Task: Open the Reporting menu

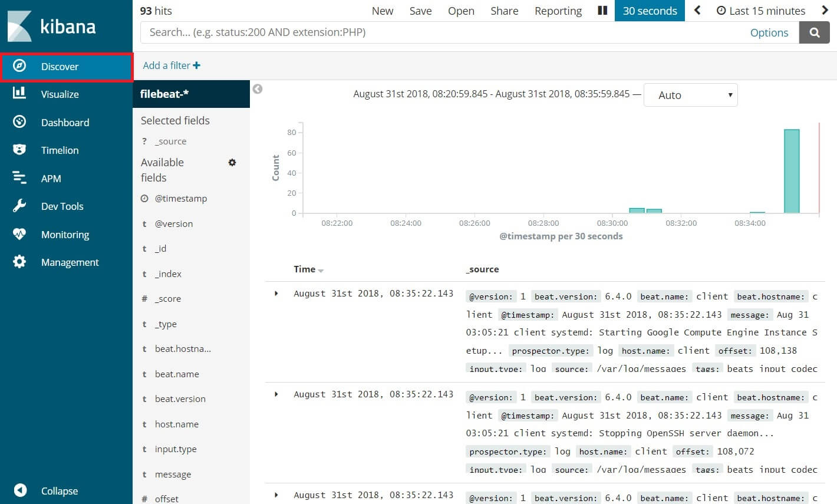Action: tap(558, 11)
